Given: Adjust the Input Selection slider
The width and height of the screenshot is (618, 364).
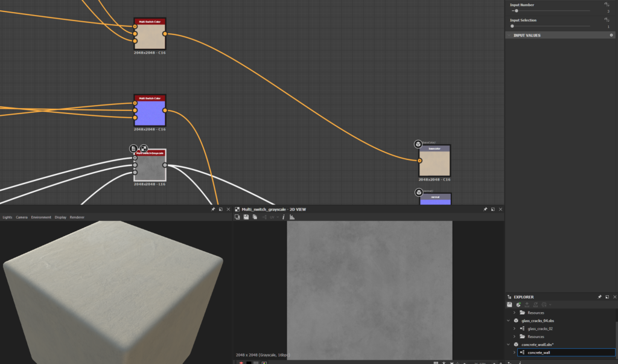Looking at the screenshot, I should coord(551,27).
